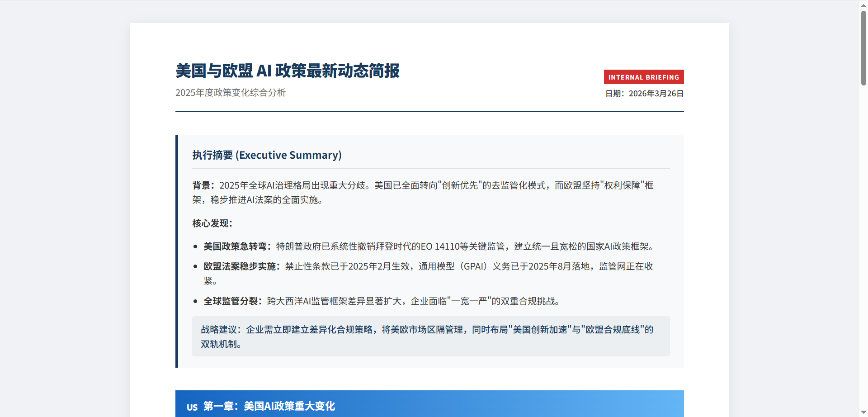
Task: Click the 全球监管分裂 bullet heading
Action: 231,301
